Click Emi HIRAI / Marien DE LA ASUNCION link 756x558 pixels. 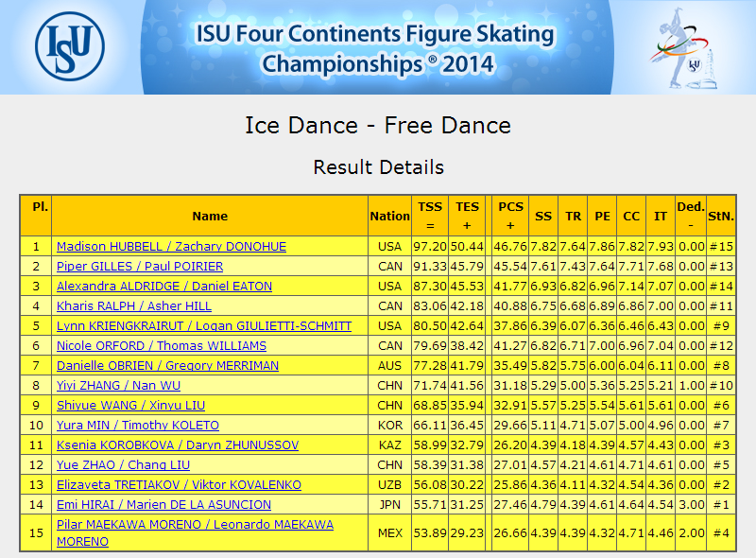coord(163,504)
